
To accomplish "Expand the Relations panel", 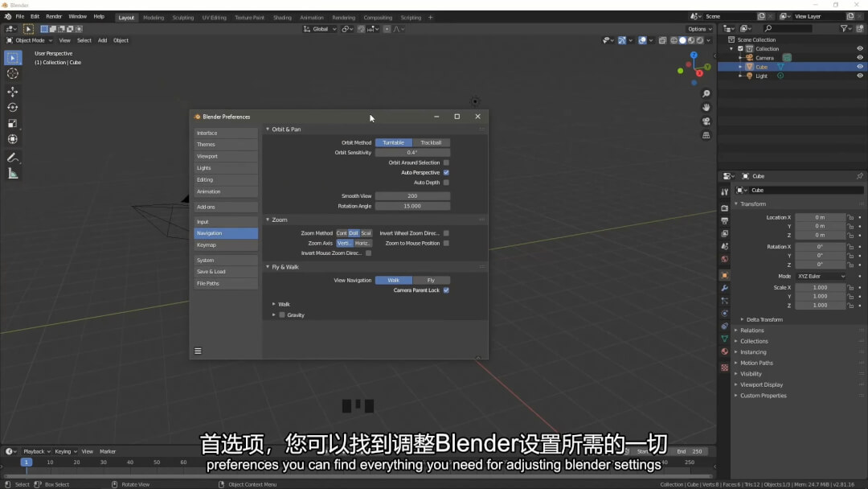I will [750, 331].
